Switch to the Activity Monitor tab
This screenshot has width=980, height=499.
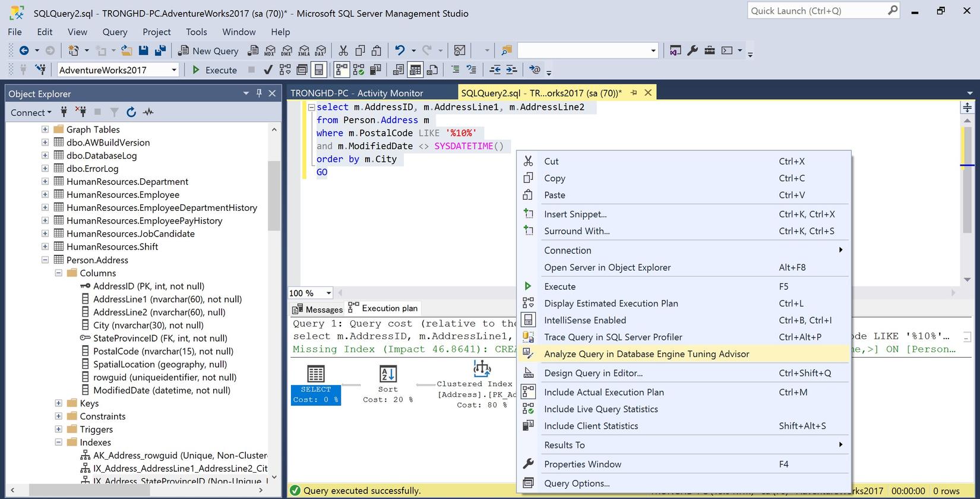[357, 93]
